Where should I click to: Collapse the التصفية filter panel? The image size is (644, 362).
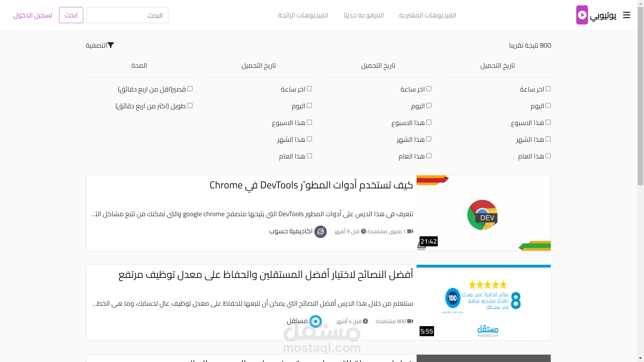(x=100, y=45)
